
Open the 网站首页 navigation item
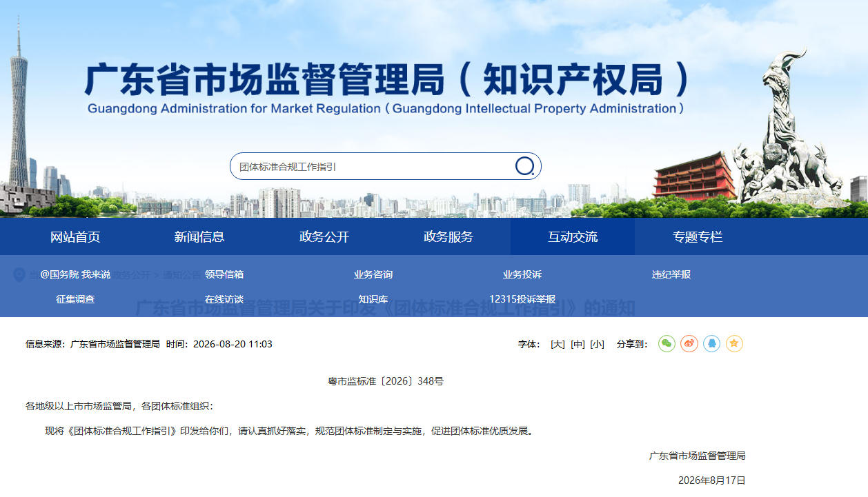(x=75, y=236)
